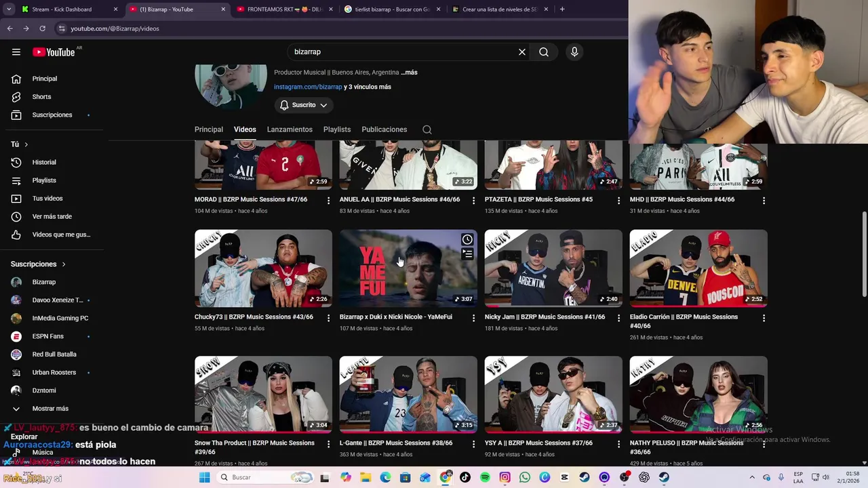
Task: Open options menu for Nicky Jam video
Action: click(618, 318)
